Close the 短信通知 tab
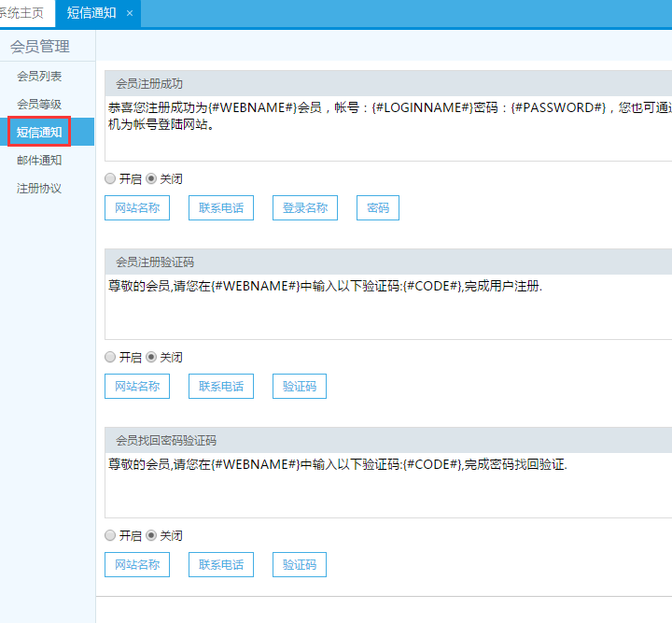 tap(130, 13)
